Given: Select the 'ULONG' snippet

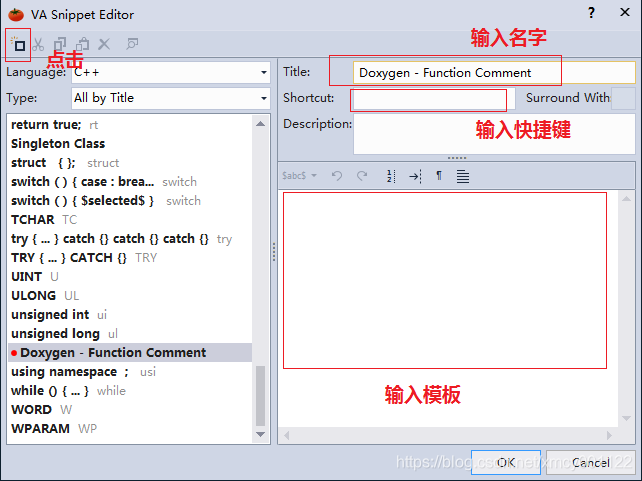Looking at the screenshot, I should (x=130, y=296).
